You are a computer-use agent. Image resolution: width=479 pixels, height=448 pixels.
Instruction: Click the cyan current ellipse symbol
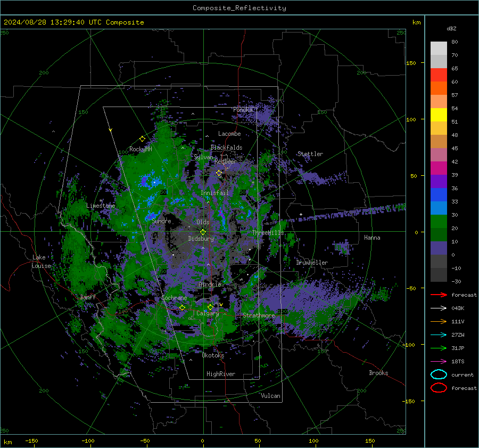pyautogui.click(x=439, y=374)
